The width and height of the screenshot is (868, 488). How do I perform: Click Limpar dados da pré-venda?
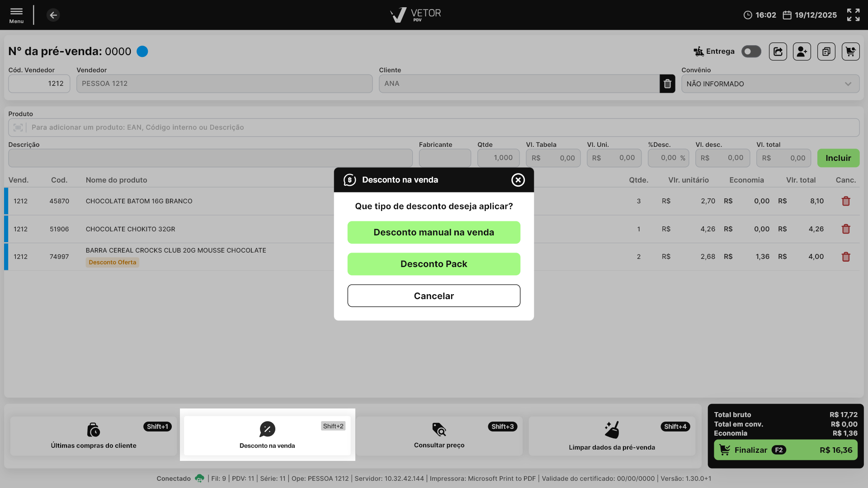[x=612, y=436]
